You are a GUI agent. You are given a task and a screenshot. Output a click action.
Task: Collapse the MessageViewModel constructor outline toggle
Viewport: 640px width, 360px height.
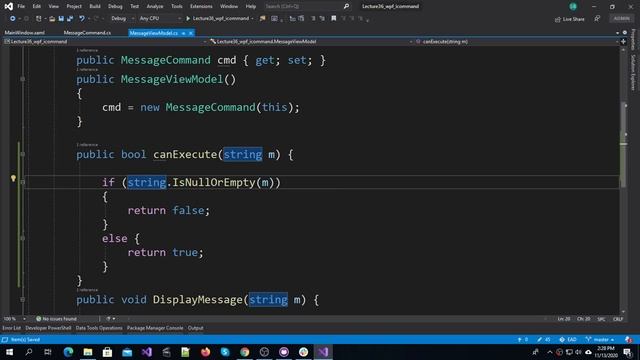point(22,79)
